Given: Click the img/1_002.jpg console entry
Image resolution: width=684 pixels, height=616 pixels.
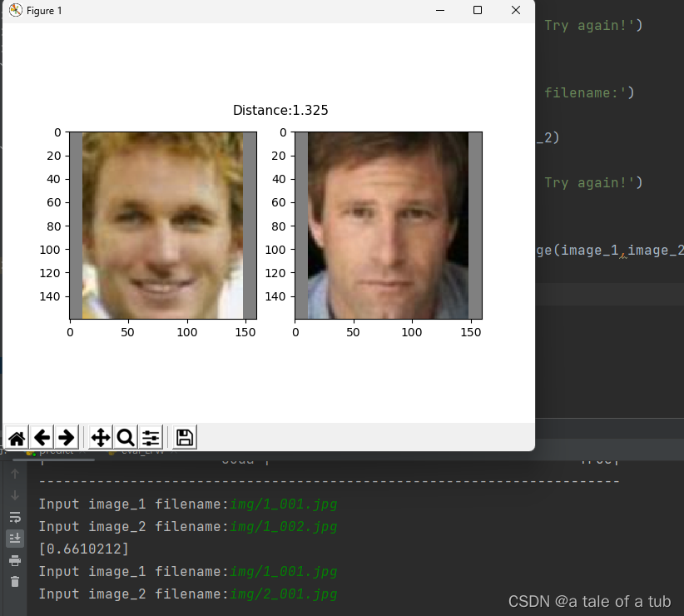Looking at the screenshot, I should (x=284, y=527).
